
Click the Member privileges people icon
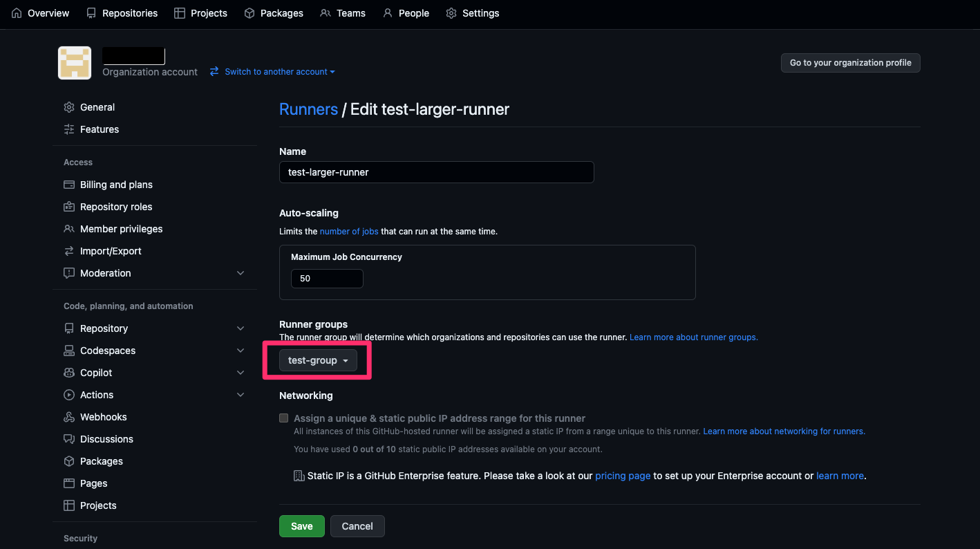[69, 228]
